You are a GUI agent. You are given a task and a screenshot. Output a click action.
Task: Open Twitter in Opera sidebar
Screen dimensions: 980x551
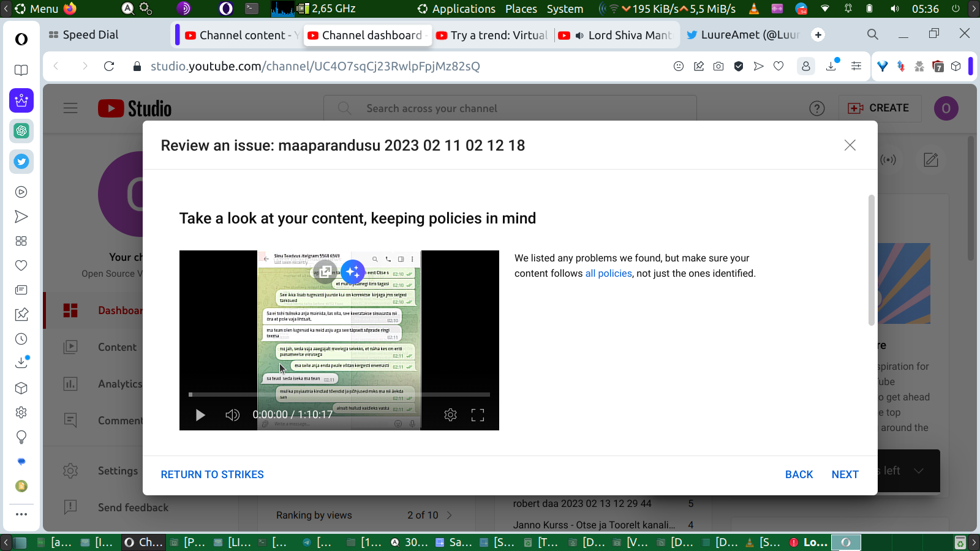(21, 162)
